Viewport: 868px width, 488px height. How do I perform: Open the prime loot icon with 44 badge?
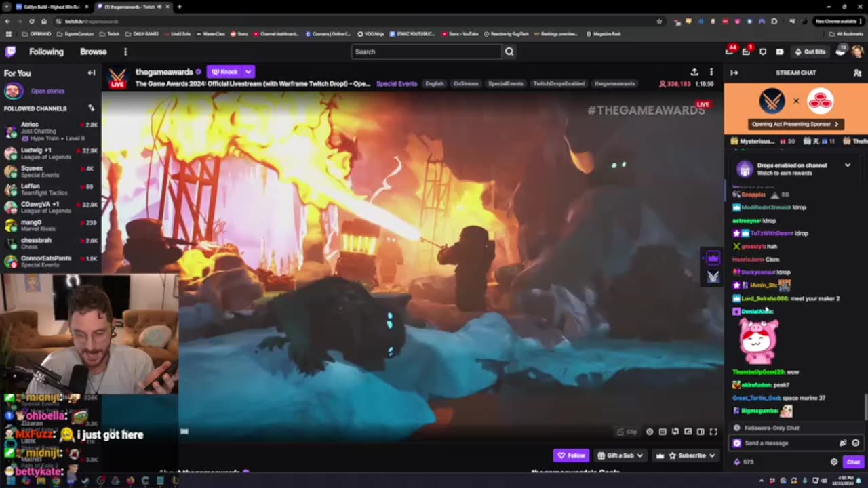click(x=730, y=52)
